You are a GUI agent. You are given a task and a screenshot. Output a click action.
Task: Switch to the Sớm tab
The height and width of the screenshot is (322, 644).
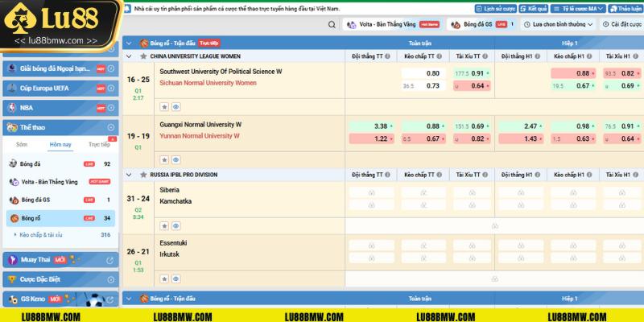[21, 145]
